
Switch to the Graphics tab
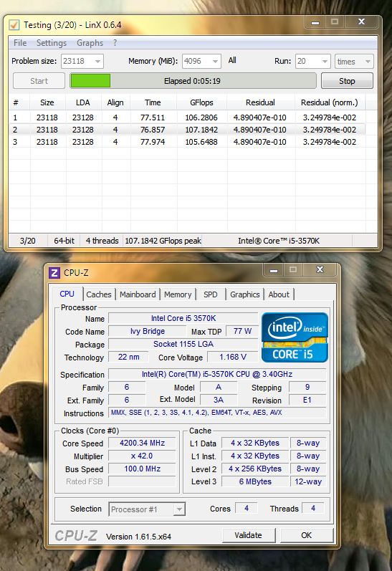coord(245,294)
